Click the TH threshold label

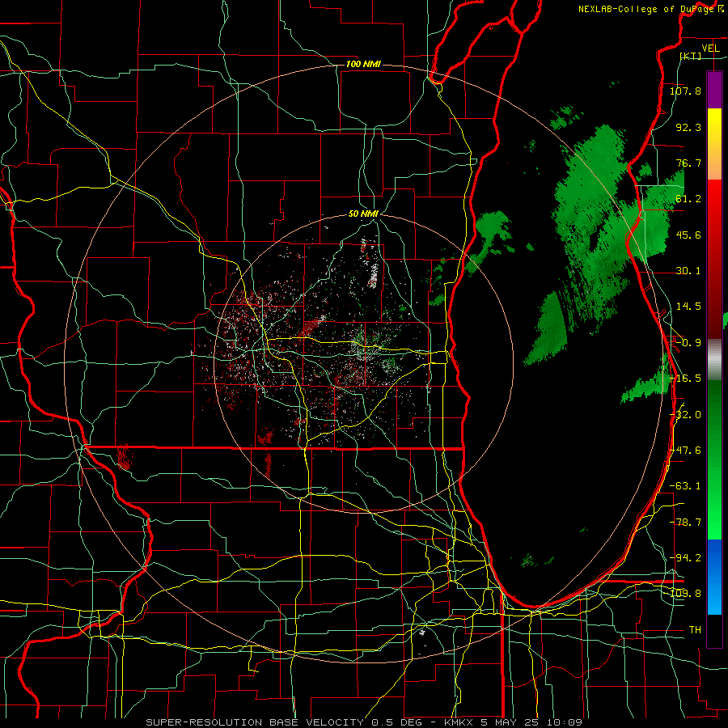695,629
